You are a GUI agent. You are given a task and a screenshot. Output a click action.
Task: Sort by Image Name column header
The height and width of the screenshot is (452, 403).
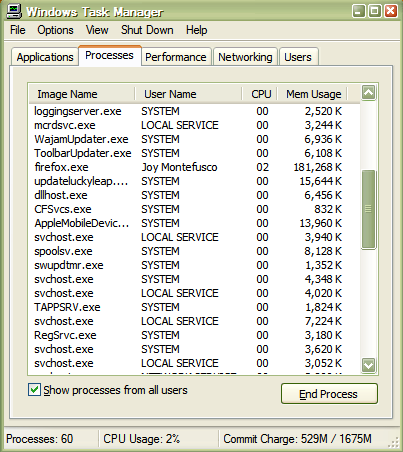coord(82,94)
